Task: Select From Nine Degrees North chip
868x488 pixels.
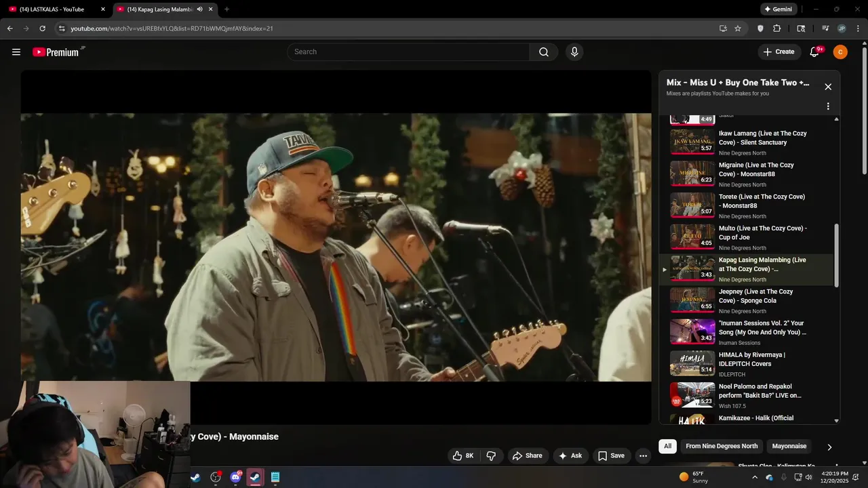Action: 722,446
